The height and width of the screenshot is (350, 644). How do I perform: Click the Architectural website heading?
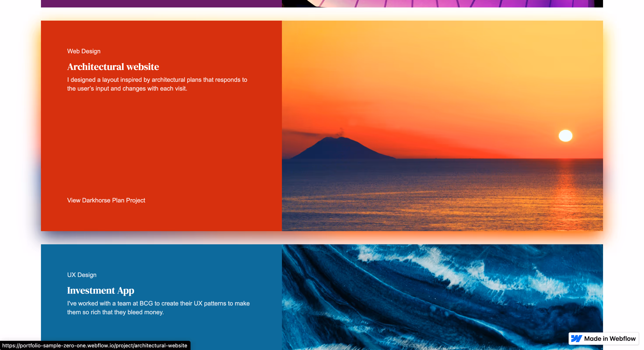(x=113, y=67)
